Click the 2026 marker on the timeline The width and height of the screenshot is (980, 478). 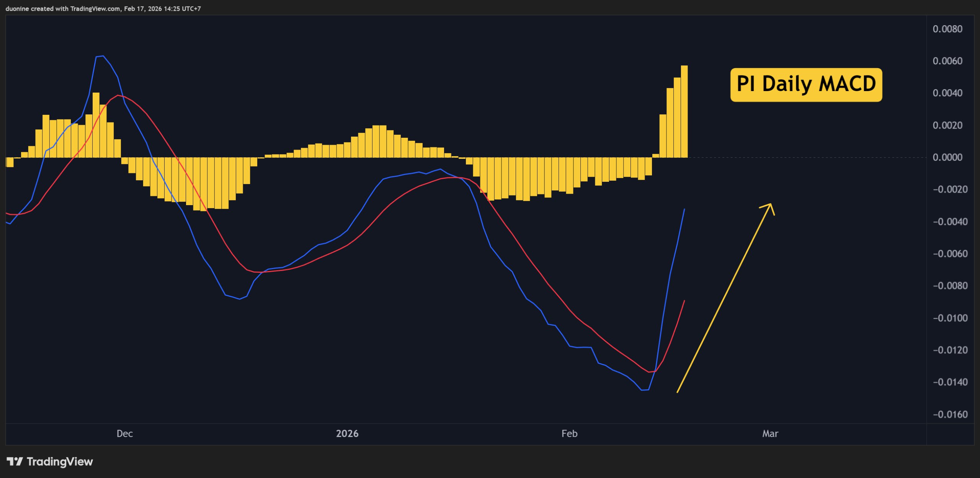point(348,434)
